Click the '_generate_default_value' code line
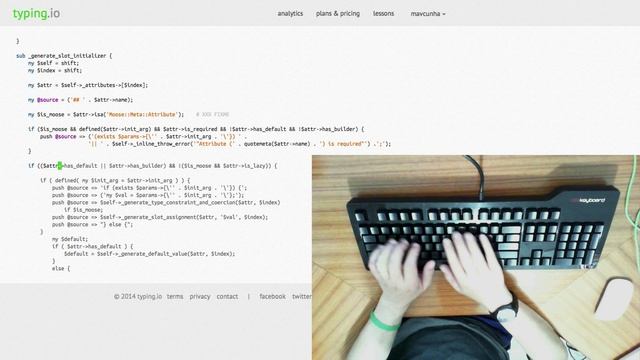This screenshot has height=360, width=640. pos(149,254)
